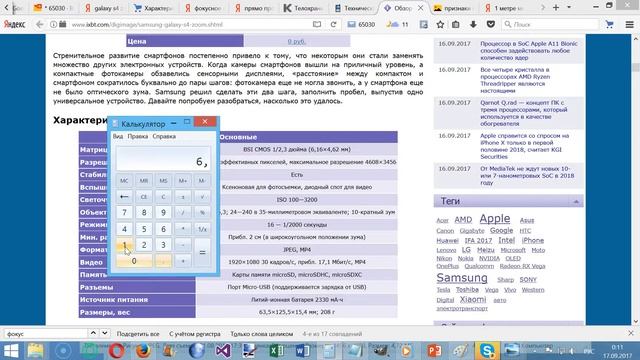Open the browser hamburger menu

click(x=629, y=24)
